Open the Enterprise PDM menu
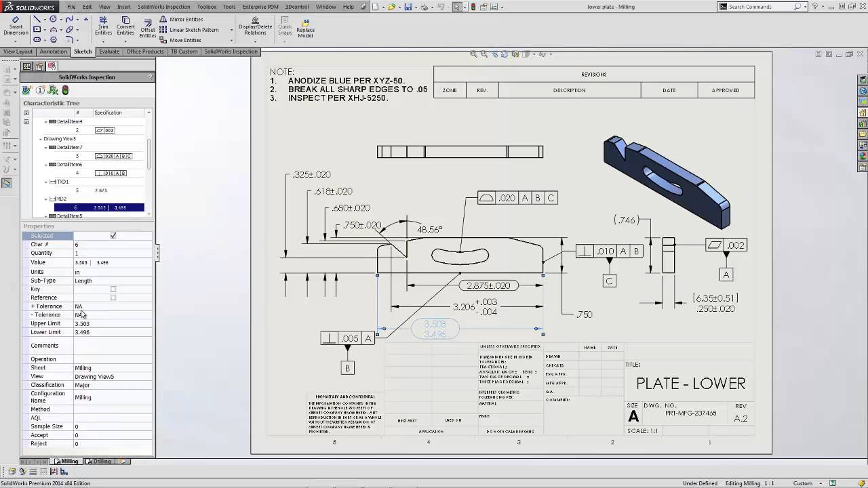This screenshot has height=488, width=868. click(x=260, y=7)
